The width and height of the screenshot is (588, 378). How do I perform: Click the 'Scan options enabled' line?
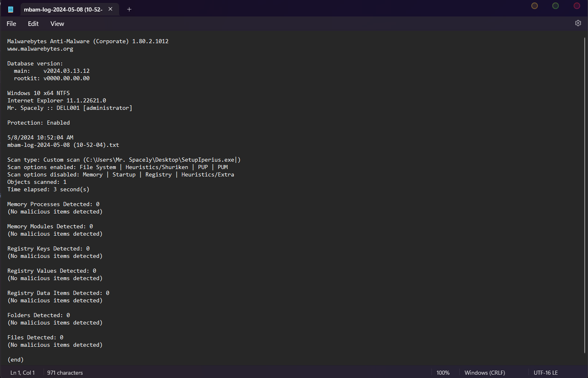pyautogui.click(x=118, y=167)
